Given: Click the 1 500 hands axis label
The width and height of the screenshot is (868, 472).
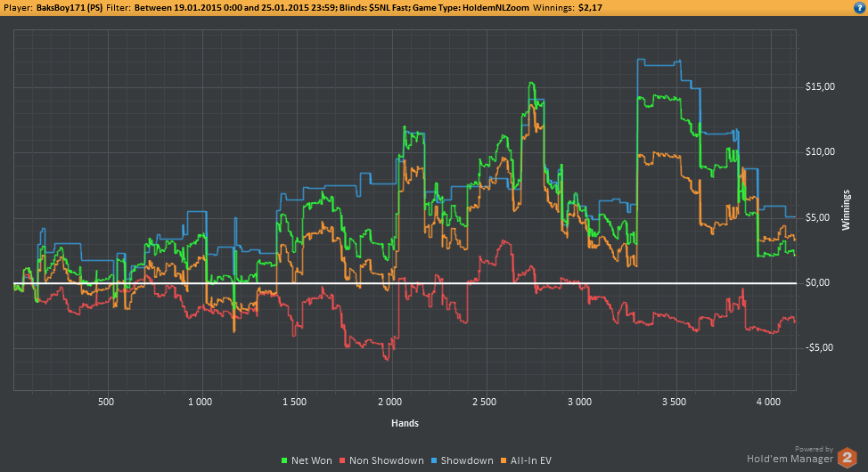Looking at the screenshot, I should point(294,402).
